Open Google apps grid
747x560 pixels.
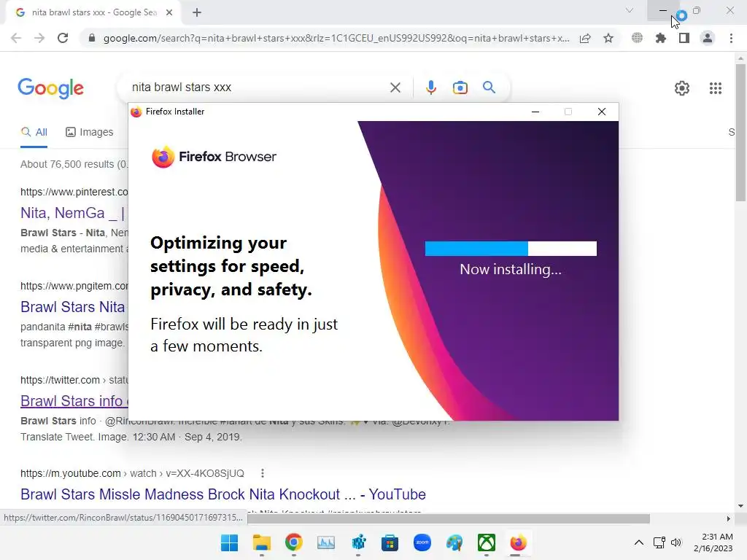(x=715, y=88)
